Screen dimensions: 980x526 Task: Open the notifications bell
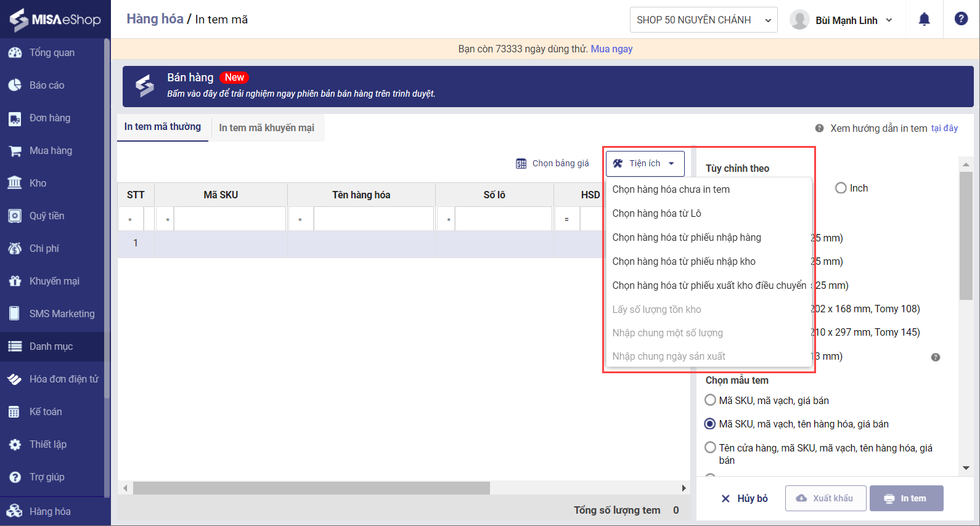click(925, 20)
